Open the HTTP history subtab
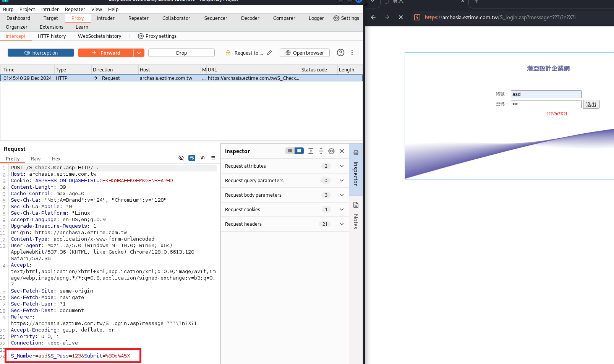Image resolution: width=614 pixels, height=364 pixels. [x=52, y=36]
